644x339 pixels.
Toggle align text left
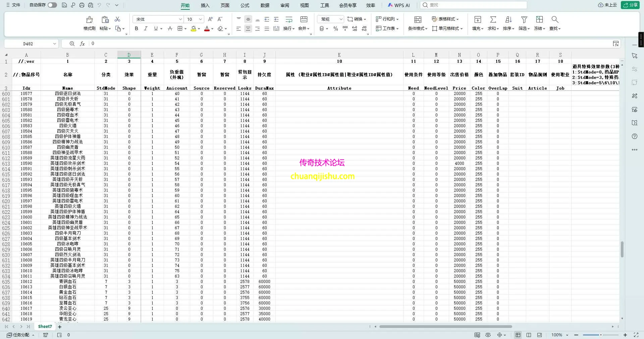click(x=238, y=29)
